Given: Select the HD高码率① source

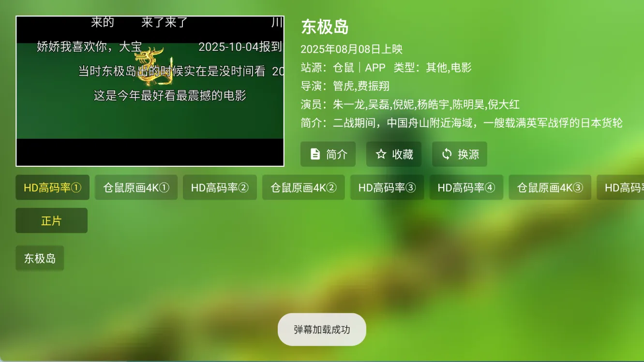Looking at the screenshot, I should [x=52, y=187].
